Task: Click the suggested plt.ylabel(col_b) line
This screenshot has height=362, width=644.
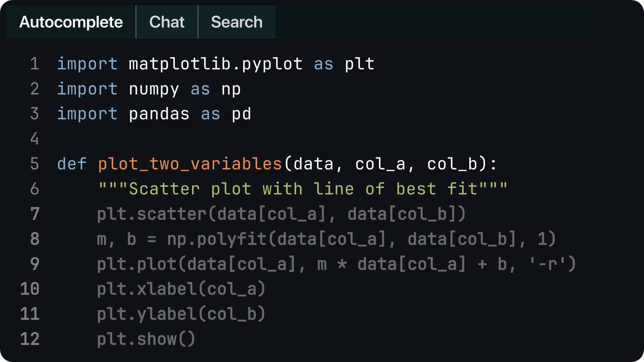Action: (181, 314)
